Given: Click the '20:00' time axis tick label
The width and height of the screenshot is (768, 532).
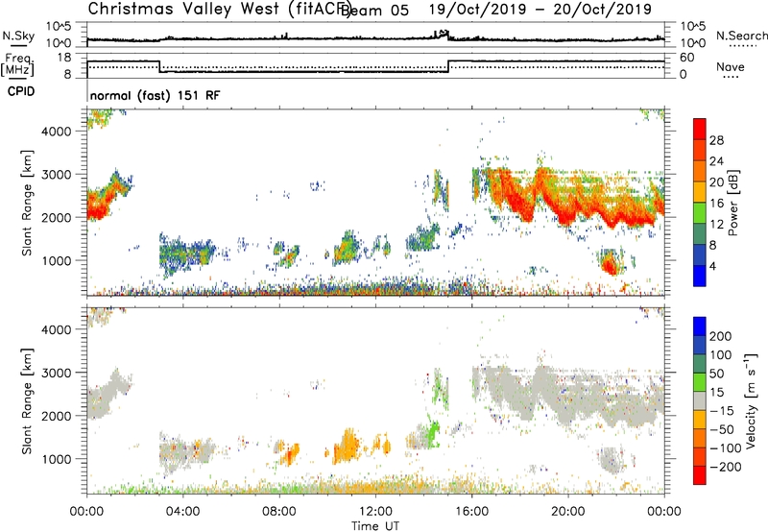Looking at the screenshot, I should pyautogui.click(x=567, y=512).
